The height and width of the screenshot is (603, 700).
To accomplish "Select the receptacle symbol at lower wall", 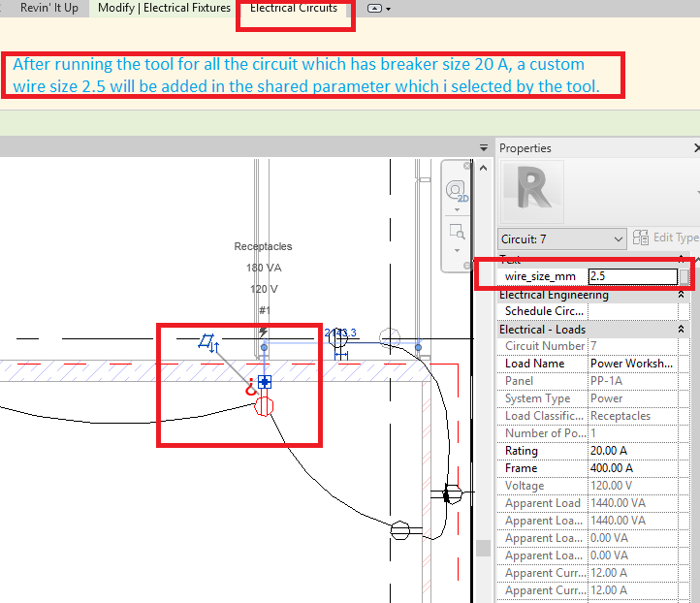I will pyautogui.click(x=400, y=530).
